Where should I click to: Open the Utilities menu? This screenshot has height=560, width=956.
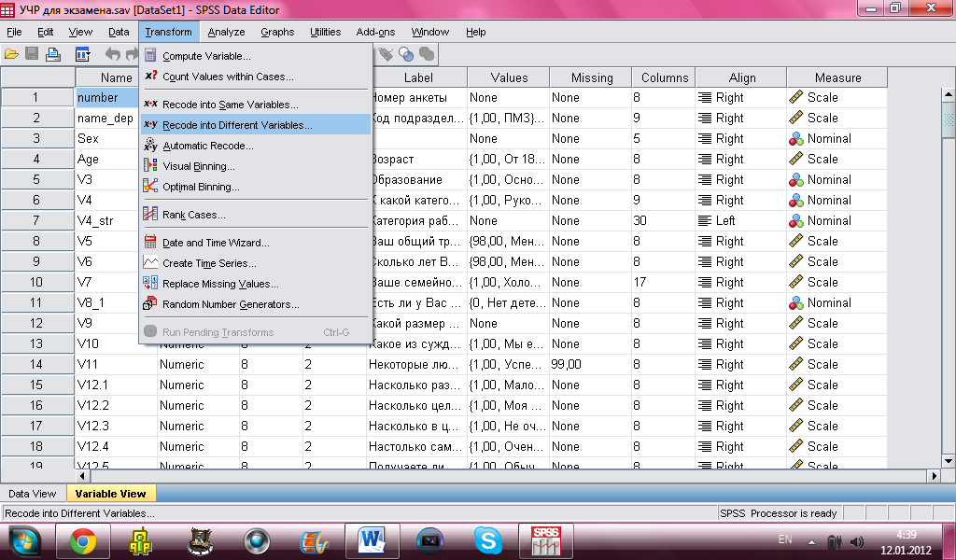pos(325,32)
